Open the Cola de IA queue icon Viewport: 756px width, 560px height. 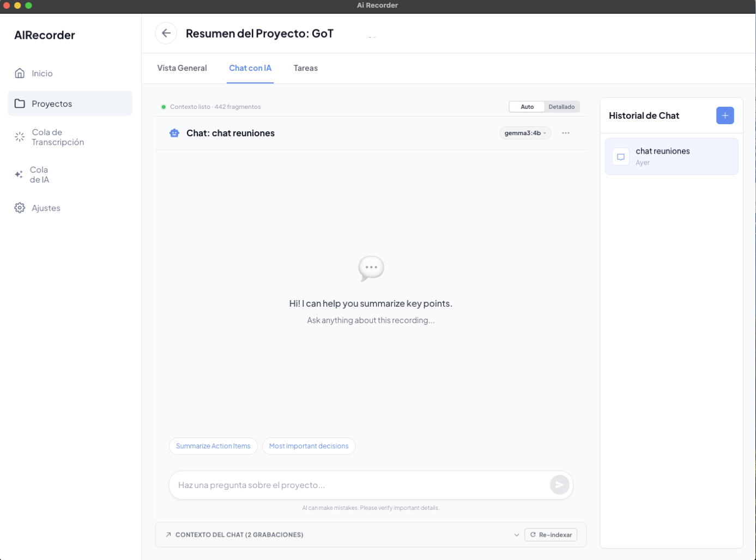point(20,174)
